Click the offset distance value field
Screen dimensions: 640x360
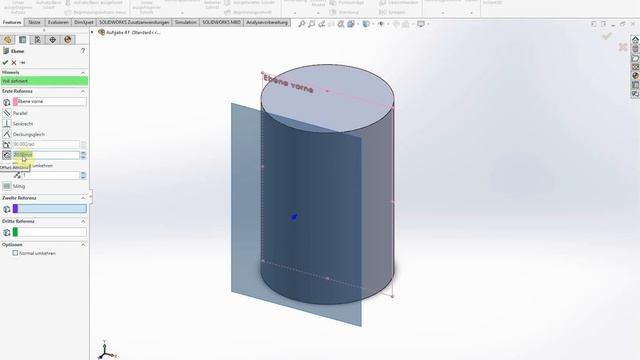coord(46,155)
